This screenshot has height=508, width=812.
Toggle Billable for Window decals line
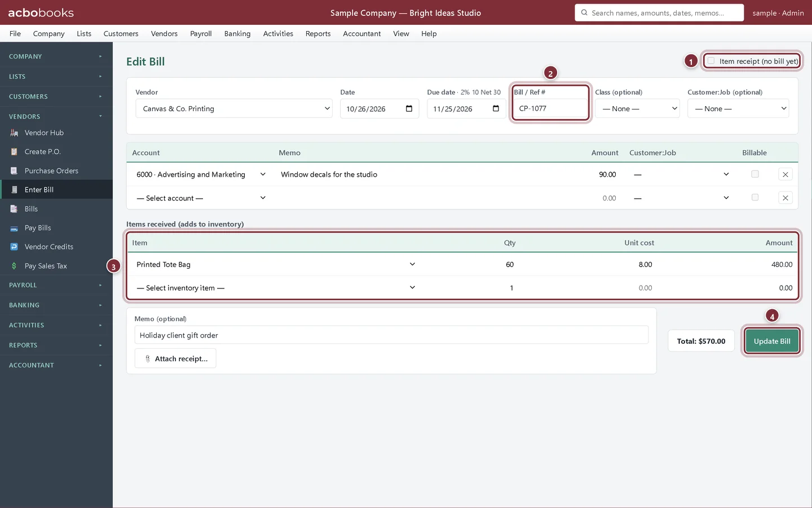tap(755, 174)
